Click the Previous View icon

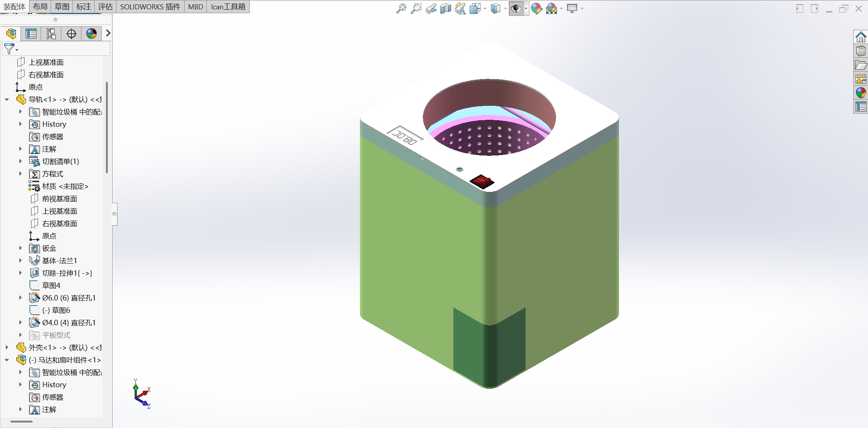coord(431,8)
